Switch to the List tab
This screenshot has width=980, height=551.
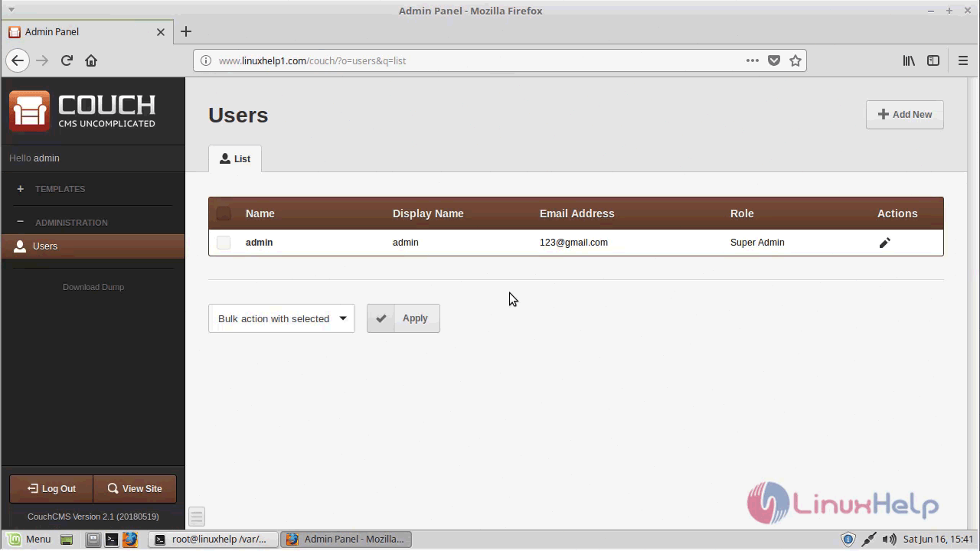coord(235,158)
